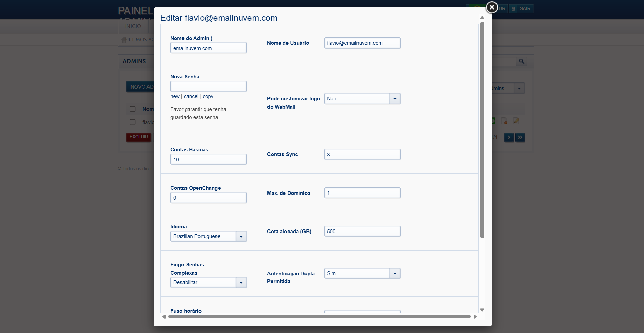Toggle the select-all checkbox in table header
Viewport: 644px width, 333px height.
click(133, 109)
